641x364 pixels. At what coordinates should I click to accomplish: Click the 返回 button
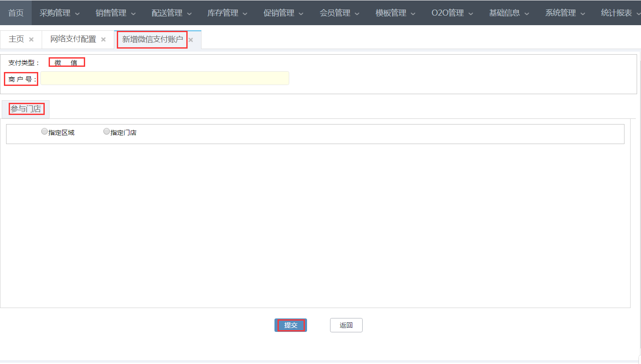coord(346,325)
